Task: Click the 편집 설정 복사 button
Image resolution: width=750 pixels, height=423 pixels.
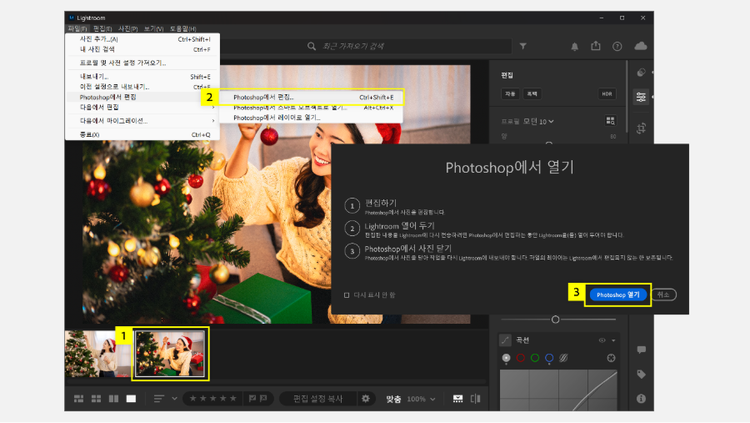Action: [318, 399]
